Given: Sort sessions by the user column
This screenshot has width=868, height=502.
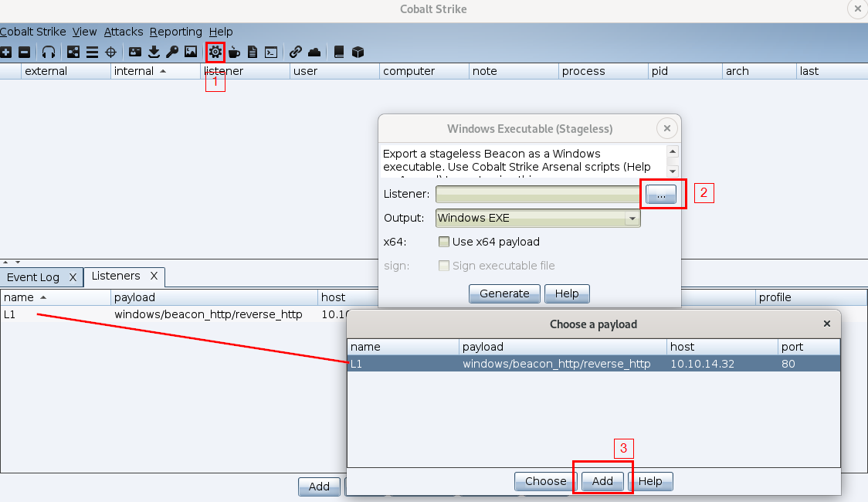Looking at the screenshot, I should click(x=335, y=71).
